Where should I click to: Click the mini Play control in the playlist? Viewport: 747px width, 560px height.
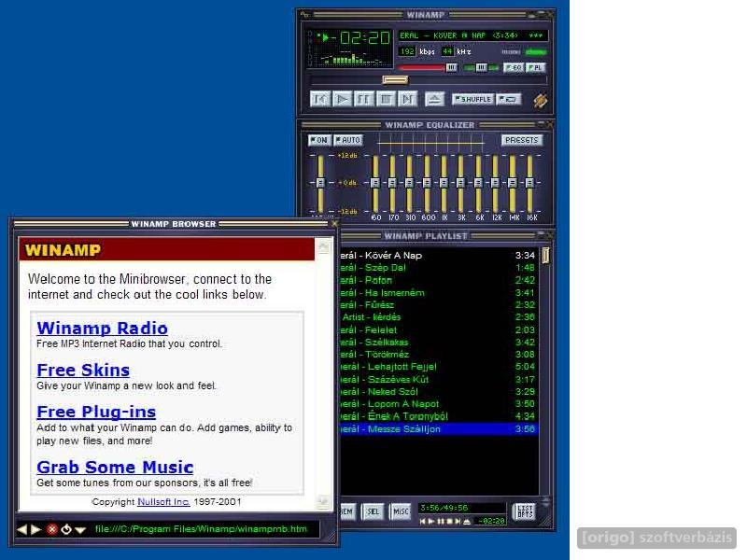point(431,522)
